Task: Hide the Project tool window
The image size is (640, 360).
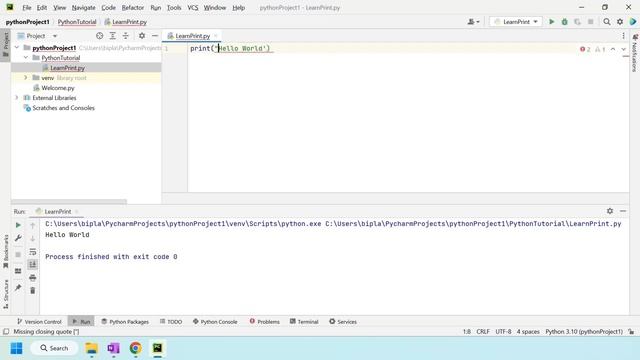Action: coord(155,36)
